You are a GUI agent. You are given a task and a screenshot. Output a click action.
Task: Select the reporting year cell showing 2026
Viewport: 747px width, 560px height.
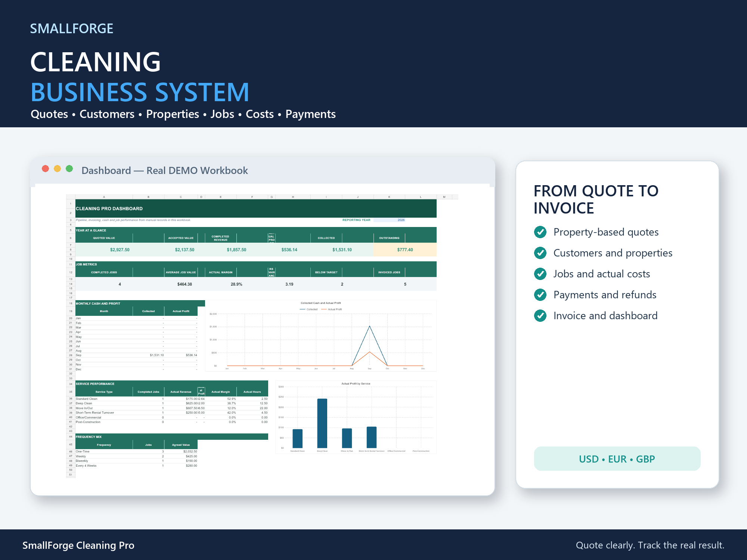pos(389,220)
